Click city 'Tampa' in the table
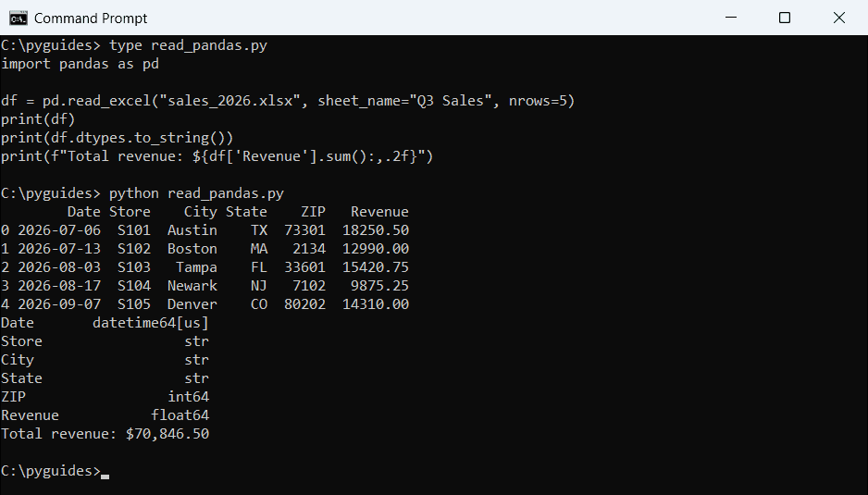Image resolution: width=868 pixels, height=495 pixels. (196, 268)
